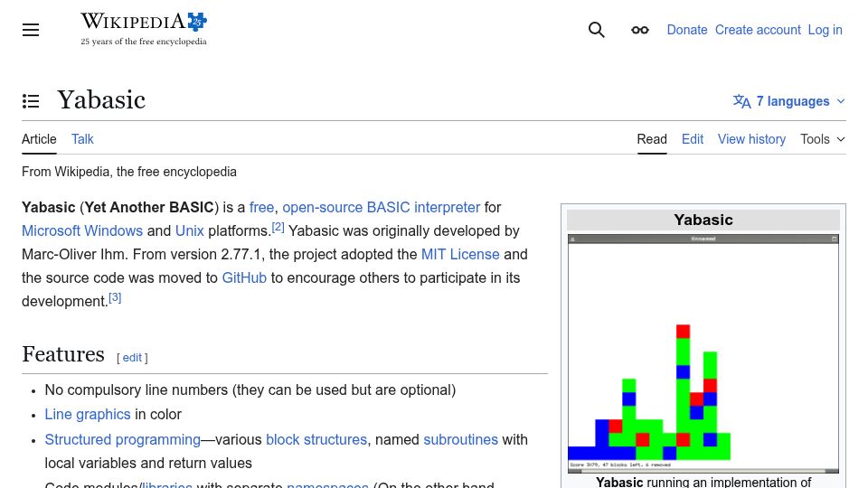Switch to the Talk tab
Viewport: 868px width, 488px height.
82,139
